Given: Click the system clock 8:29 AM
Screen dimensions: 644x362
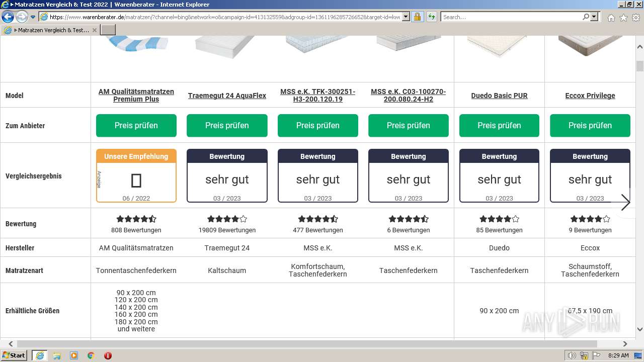Looking at the screenshot, I should (x=618, y=355).
